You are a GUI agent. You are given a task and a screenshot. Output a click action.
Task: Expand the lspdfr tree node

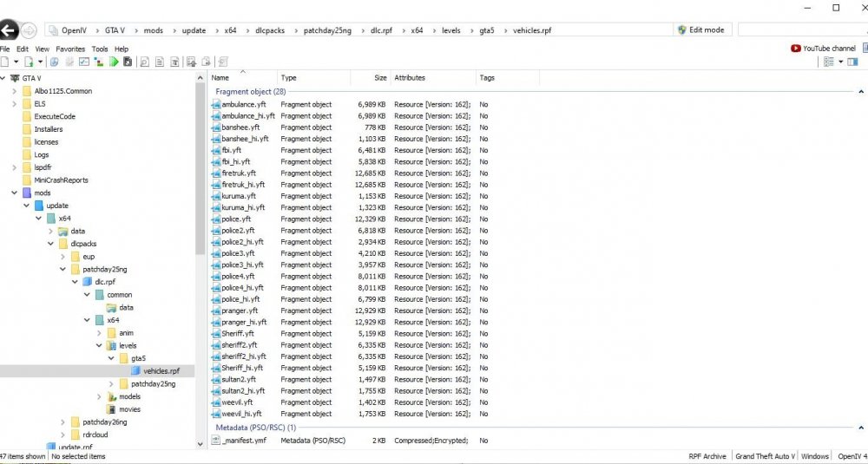pyautogui.click(x=15, y=167)
